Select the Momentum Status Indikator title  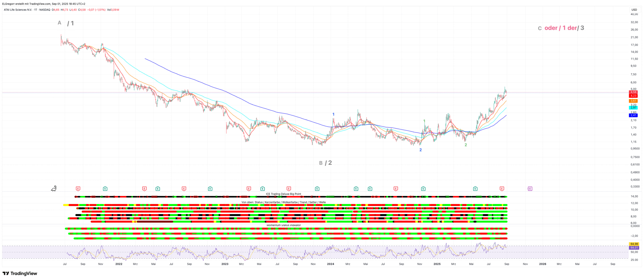[x=284, y=225]
